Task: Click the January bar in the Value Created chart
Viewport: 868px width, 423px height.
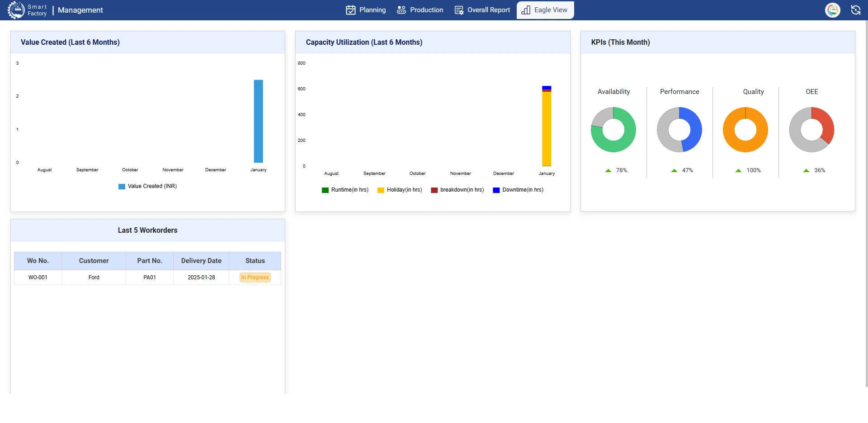Action: point(258,121)
